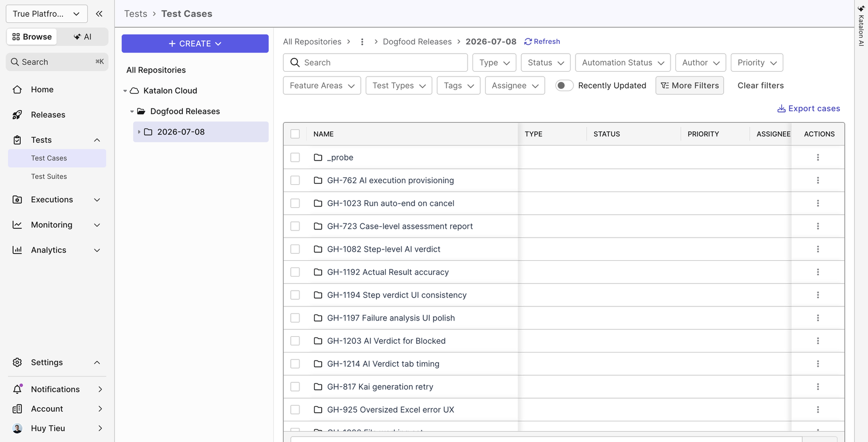
Task: Click the Export cases download icon
Action: tap(782, 108)
